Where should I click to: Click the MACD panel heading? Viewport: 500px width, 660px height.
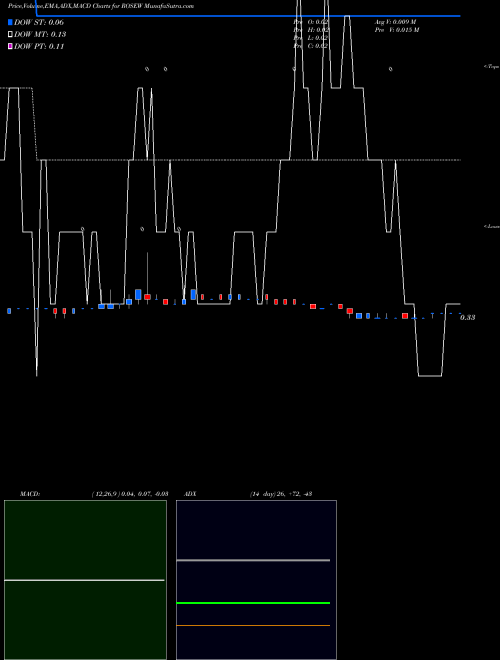tap(30, 494)
